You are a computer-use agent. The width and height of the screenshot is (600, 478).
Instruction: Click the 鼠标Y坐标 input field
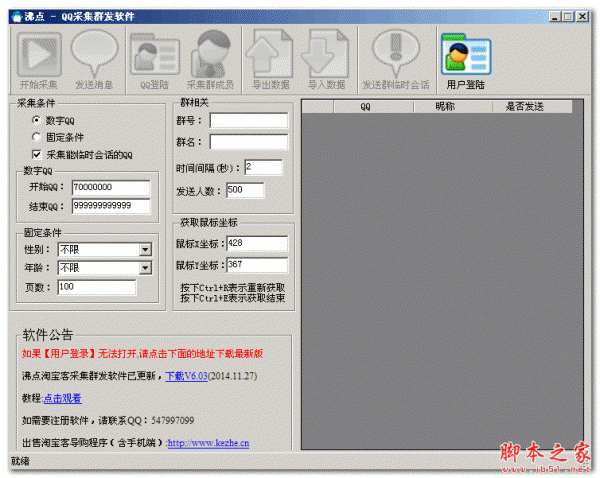[257, 265]
